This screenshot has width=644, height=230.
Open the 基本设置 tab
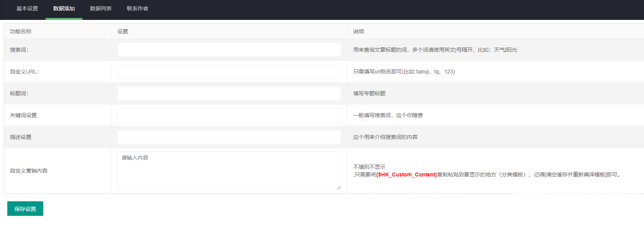(27, 8)
